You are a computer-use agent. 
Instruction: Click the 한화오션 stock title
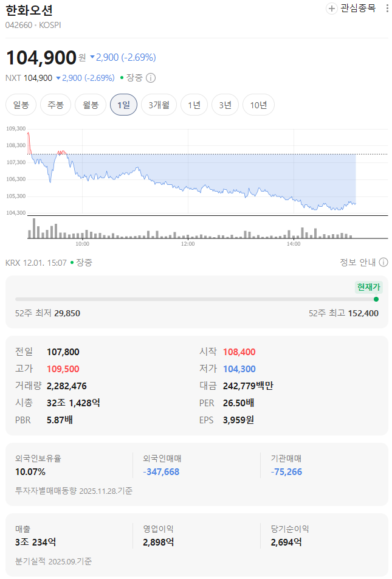pyautogui.click(x=29, y=10)
